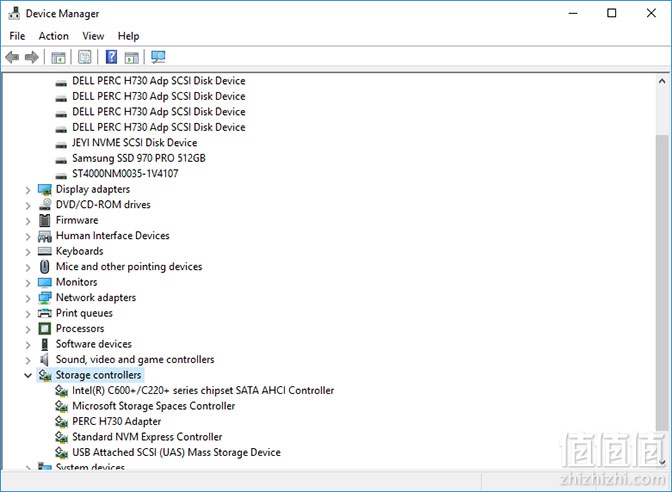Click the Software devices icon
This screenshot has height=492, width=672.
(x=45, y=344)
